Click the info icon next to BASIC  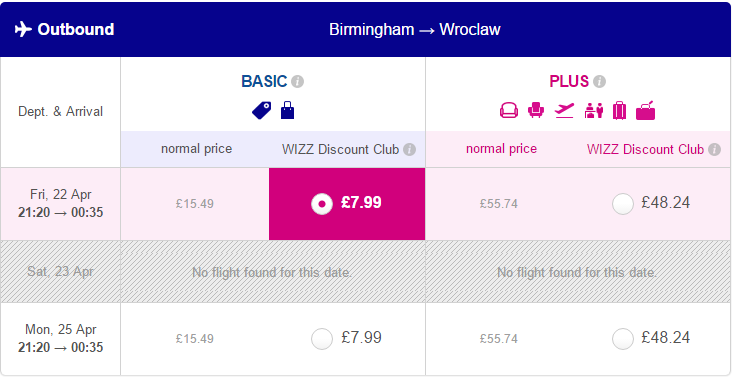(x=297, y=82)
